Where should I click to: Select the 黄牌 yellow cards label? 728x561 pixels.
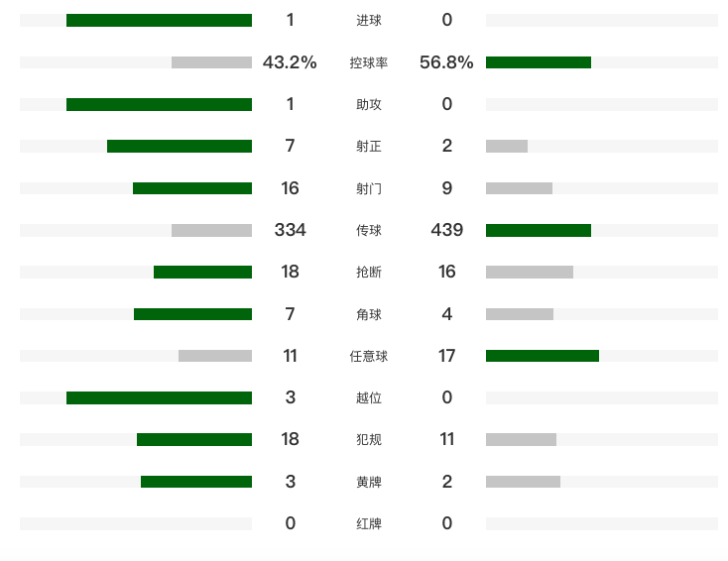click(368, 482)
